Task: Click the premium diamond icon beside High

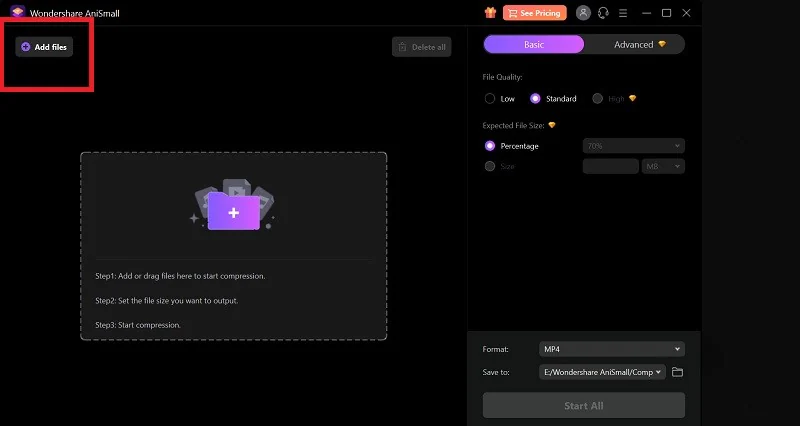Action: 633,98
